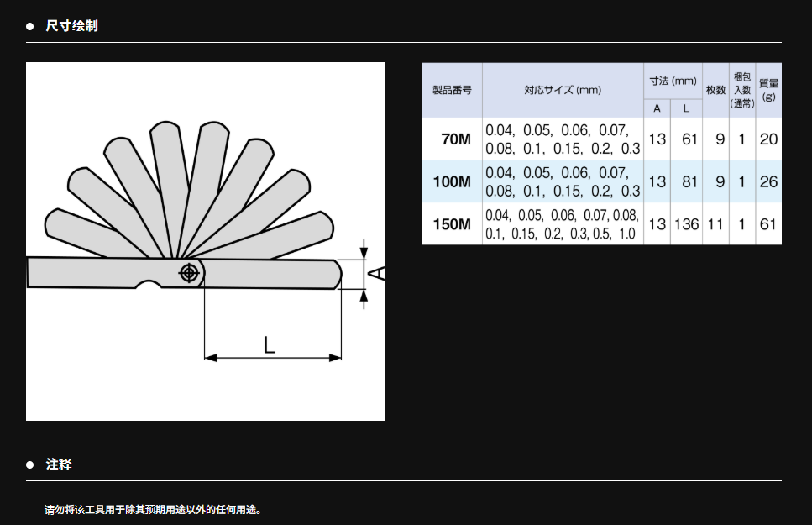Click the 質量 (g) column header

(768, 90)
